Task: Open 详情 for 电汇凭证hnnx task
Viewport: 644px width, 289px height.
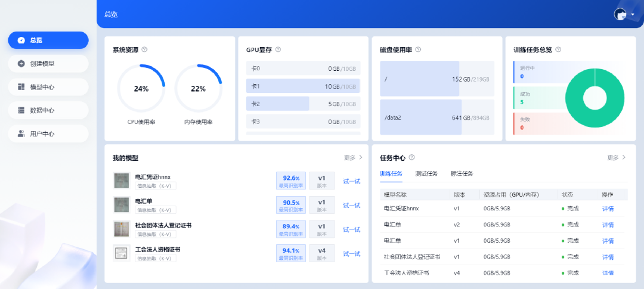Action: point(608,209)
